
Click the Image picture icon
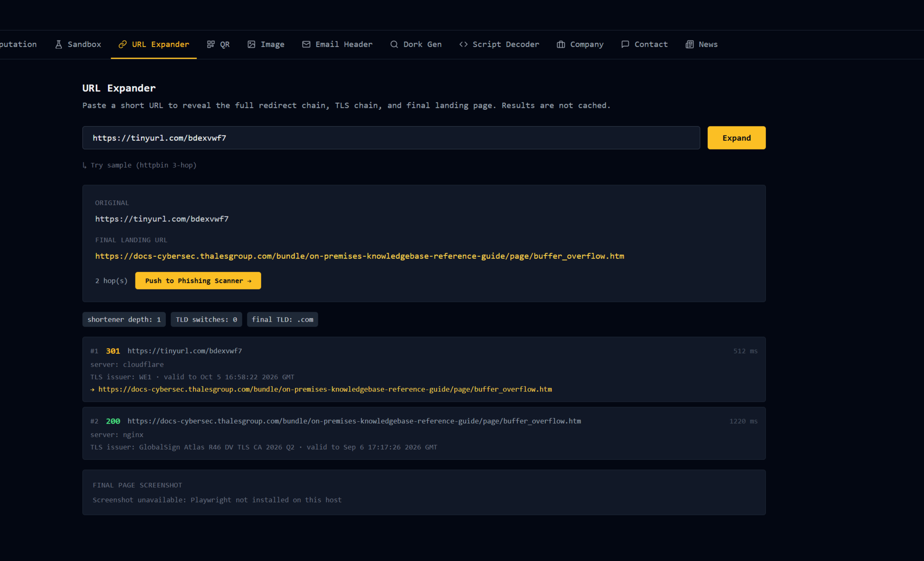(251, 44)
